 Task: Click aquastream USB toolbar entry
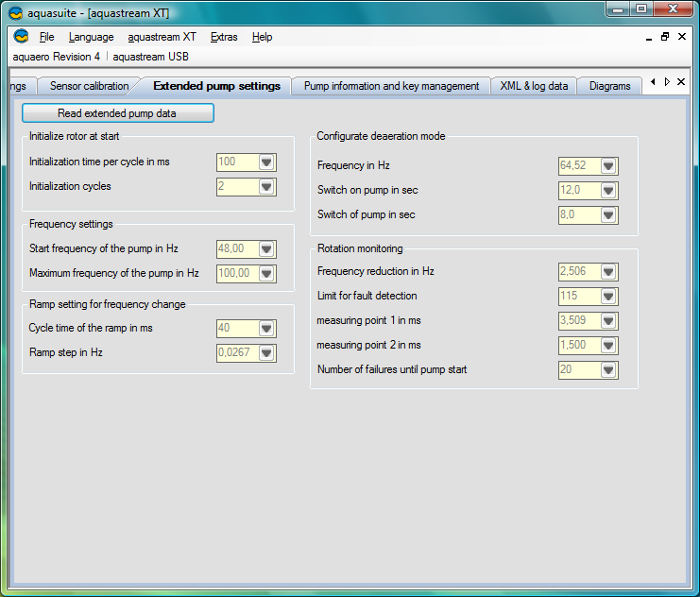click(150, 57)
